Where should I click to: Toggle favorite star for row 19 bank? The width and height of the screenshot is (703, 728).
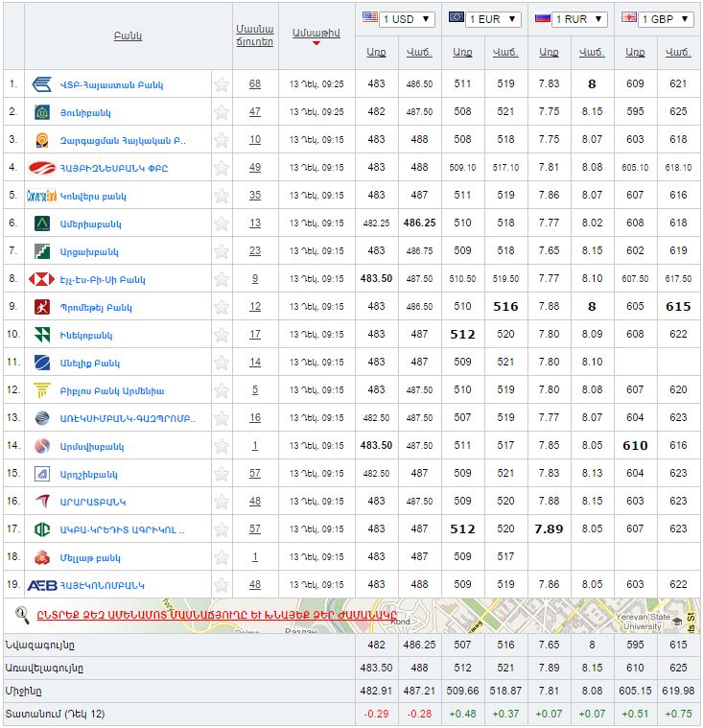222,585
